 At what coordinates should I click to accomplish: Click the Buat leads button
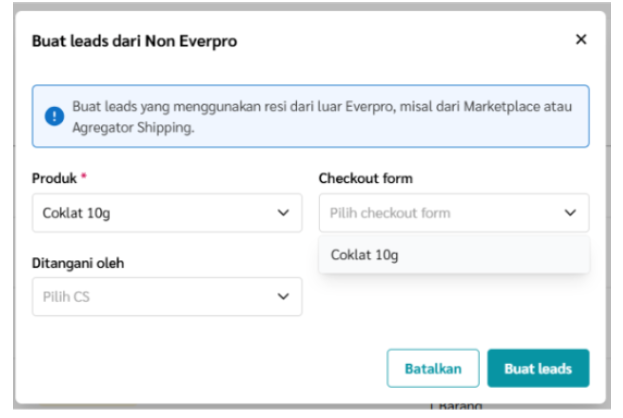(538, 368)
